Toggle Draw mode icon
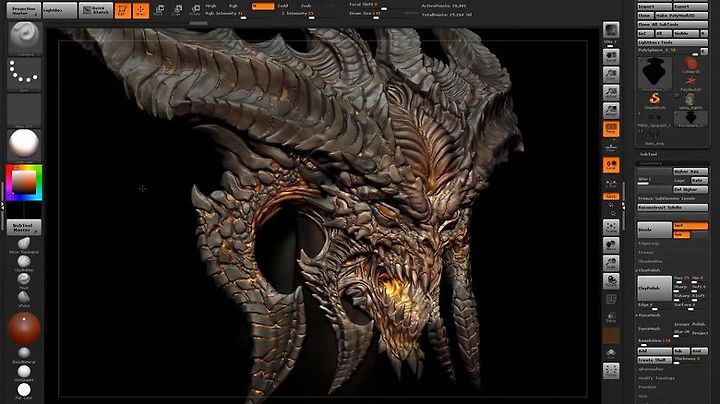720x404 pixels. click(x=141, y=11)
